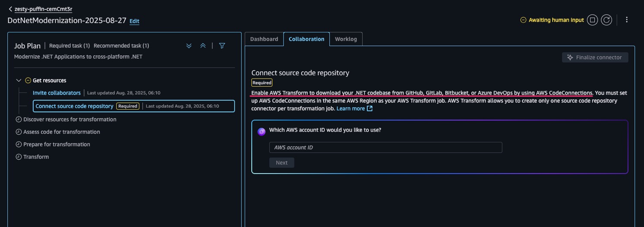
Task: Switch to the Worklog tab
Action: 346,39
